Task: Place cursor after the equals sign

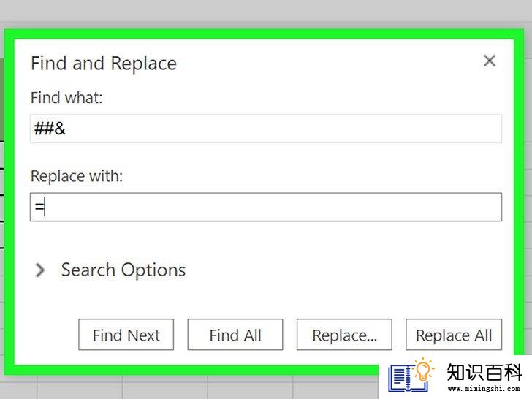Action: pos(45,207)
